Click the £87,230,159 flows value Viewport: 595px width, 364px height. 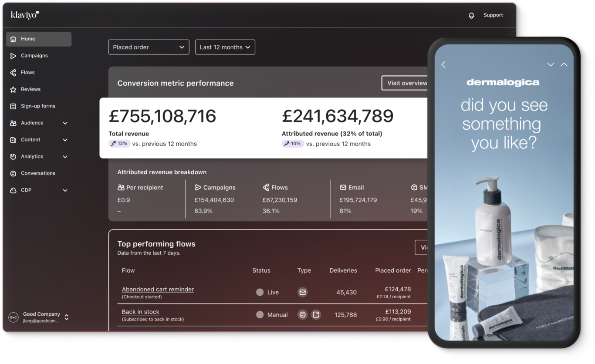[x=280, y=200]
